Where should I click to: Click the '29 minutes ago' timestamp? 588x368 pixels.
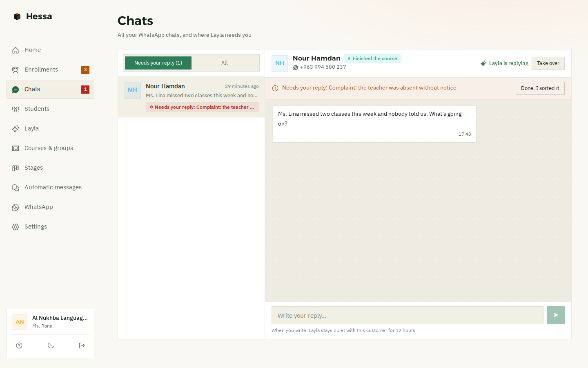click(242, 86)
